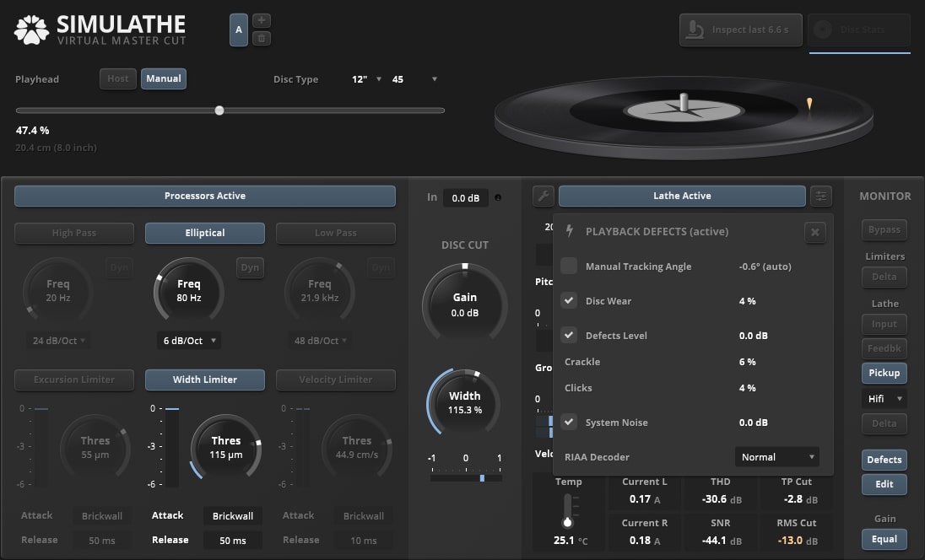Viewport: 925px width, 560px height.
Task: Uncheck the Disc Wear checkbox
Action: point(569,301)
